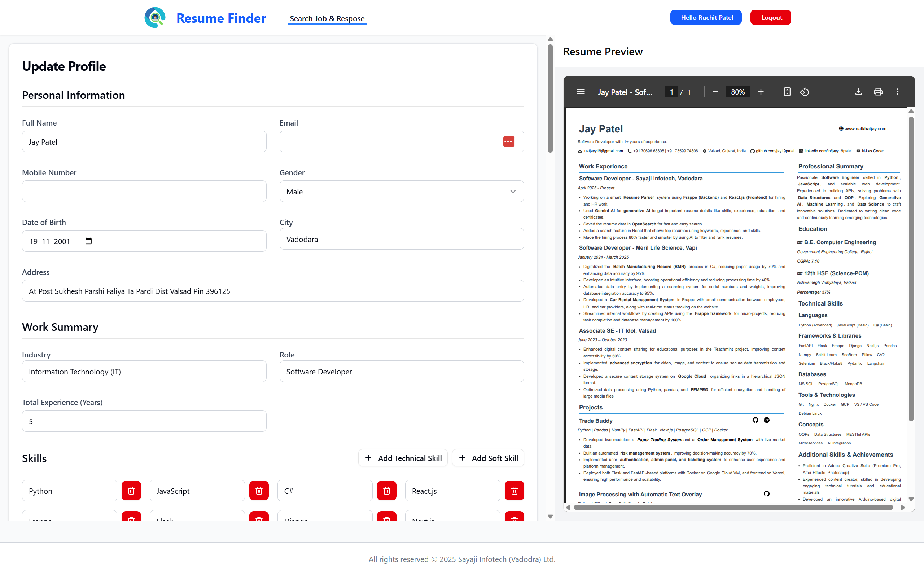Open the Hello Ruchit Patel account menu
Image resolution: width=924 pixels, height=575 pixels.
[x=706, y=17]
